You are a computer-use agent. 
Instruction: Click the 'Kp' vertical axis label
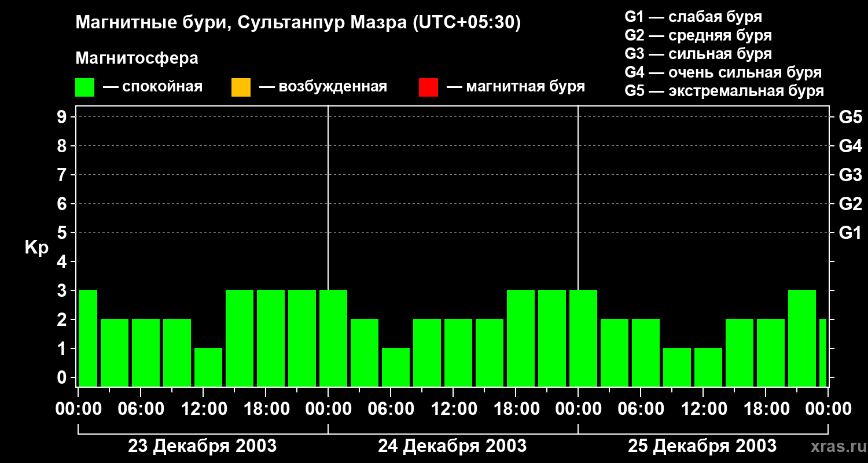tap(37, 248)
